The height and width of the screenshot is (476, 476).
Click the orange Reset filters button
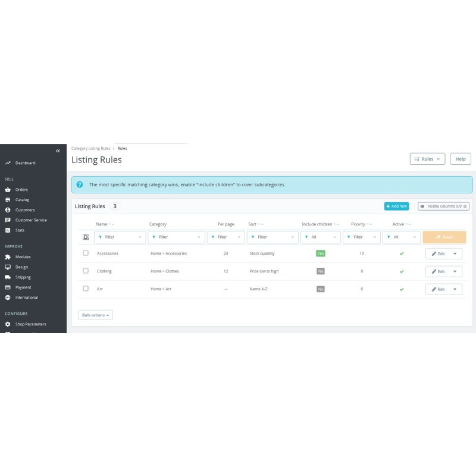444,237
